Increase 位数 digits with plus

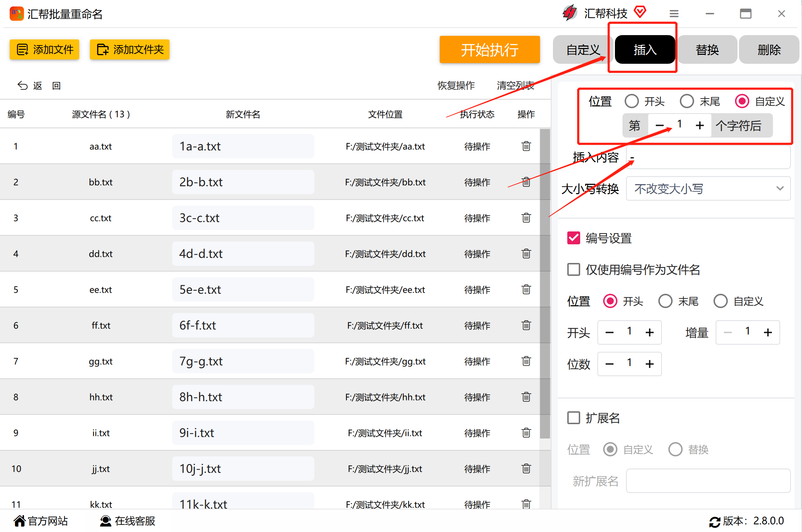pos(650,364)
